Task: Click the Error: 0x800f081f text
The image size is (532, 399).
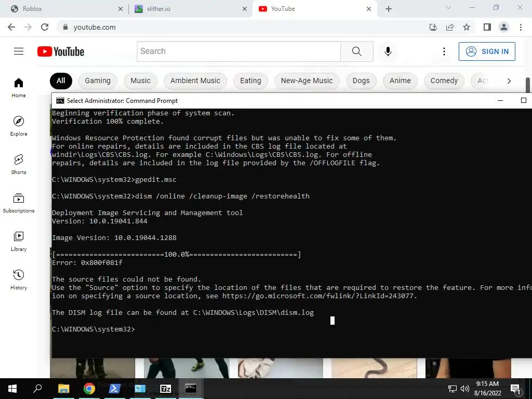Action: click(87, 262)
